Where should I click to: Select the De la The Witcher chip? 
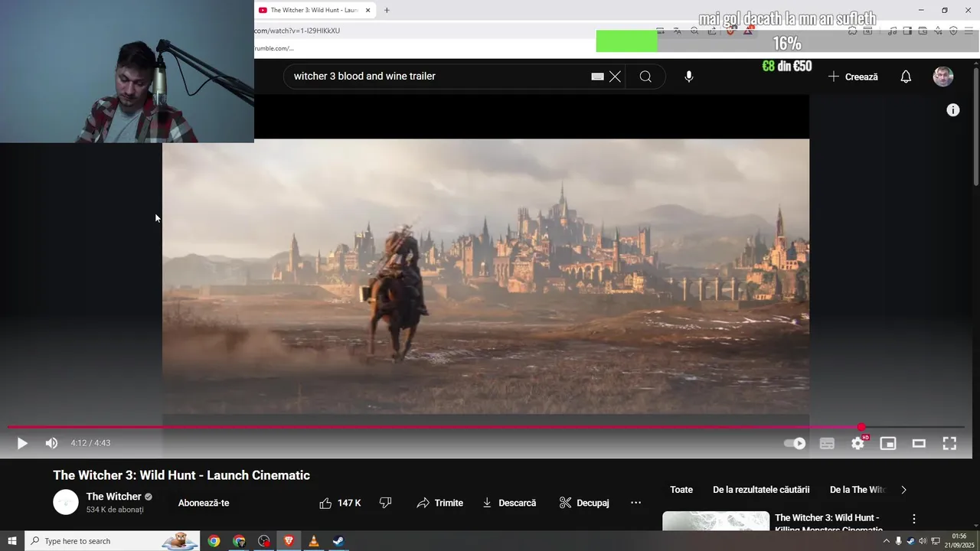point(857,490)
